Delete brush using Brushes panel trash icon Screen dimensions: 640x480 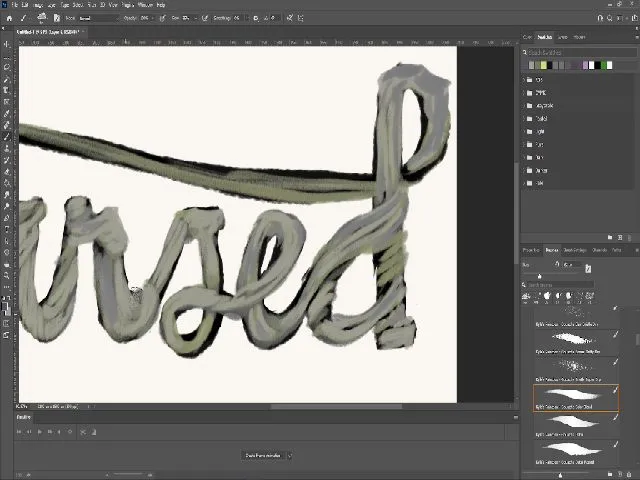click(x=629, y=474)
